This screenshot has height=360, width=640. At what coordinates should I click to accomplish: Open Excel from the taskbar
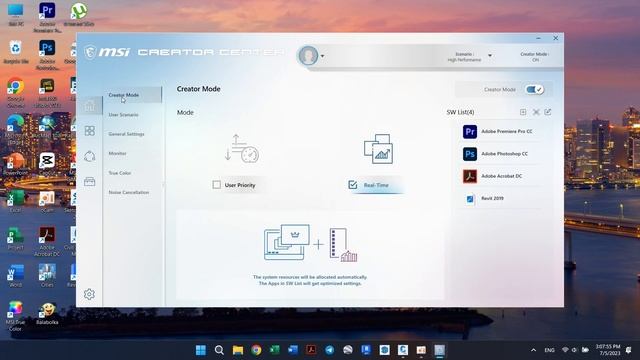[x=275, y=350]
